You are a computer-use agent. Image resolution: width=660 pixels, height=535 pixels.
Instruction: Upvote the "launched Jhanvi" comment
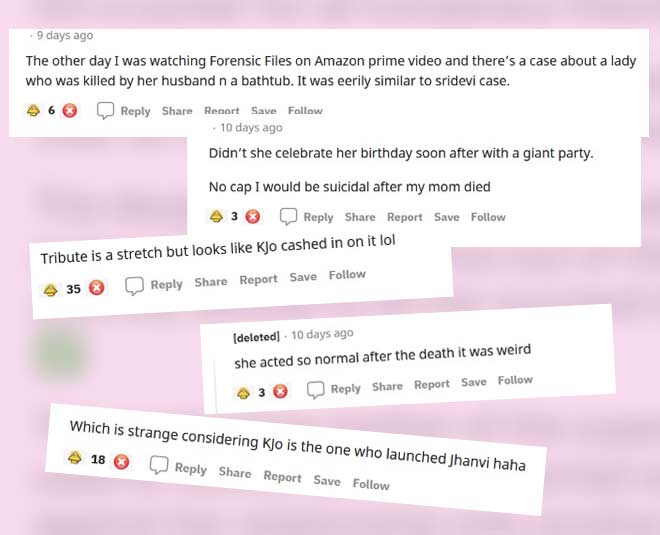[74, 458]
